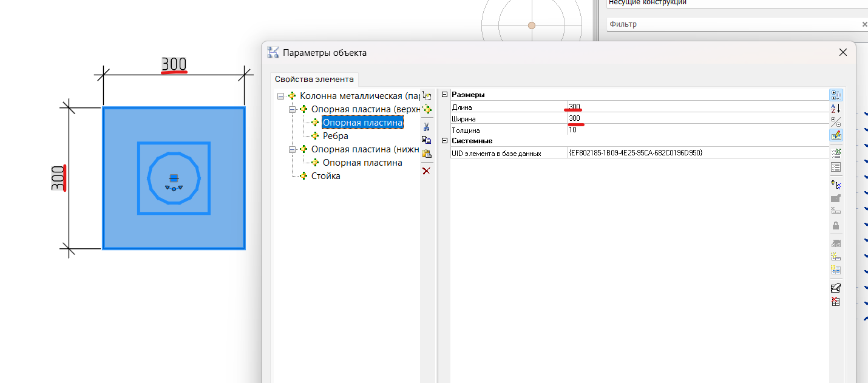868x383 pixels.
Task: Collapse the Колонна металлическая tree node
Action: [280, 96]
